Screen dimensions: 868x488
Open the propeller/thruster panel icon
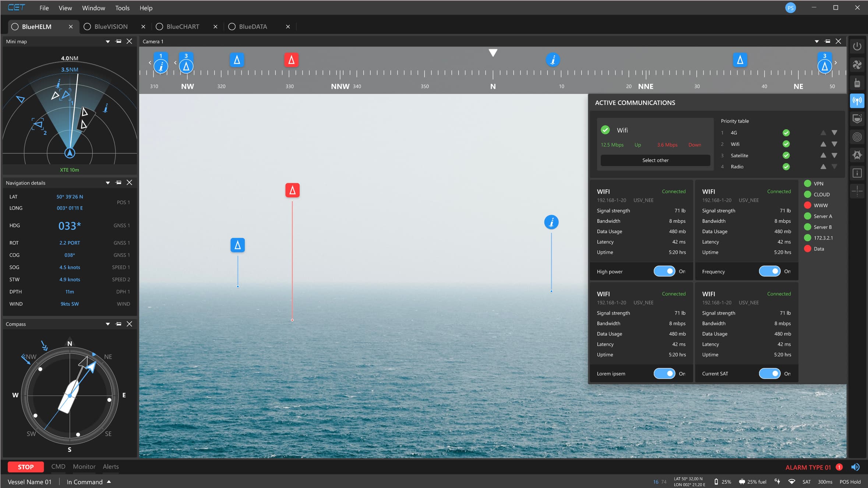[857, 65]
